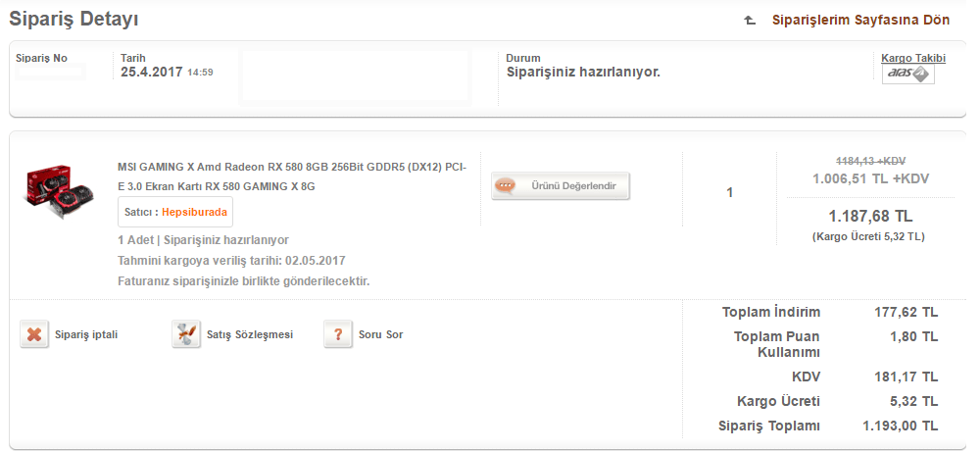
Task: Open the Hepsiburada seller link
Action: pyautogui.click(x=194, y=212)
